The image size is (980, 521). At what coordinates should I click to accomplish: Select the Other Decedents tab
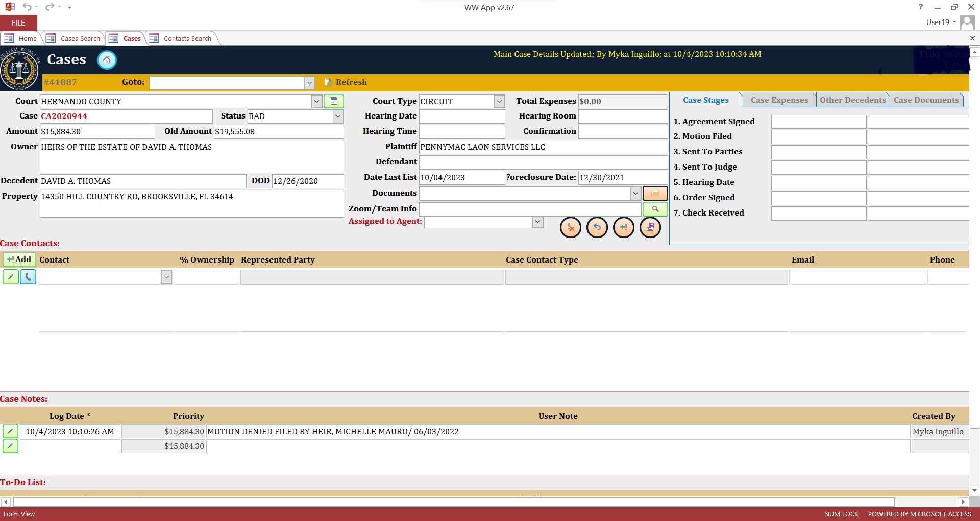coord(852,100)
